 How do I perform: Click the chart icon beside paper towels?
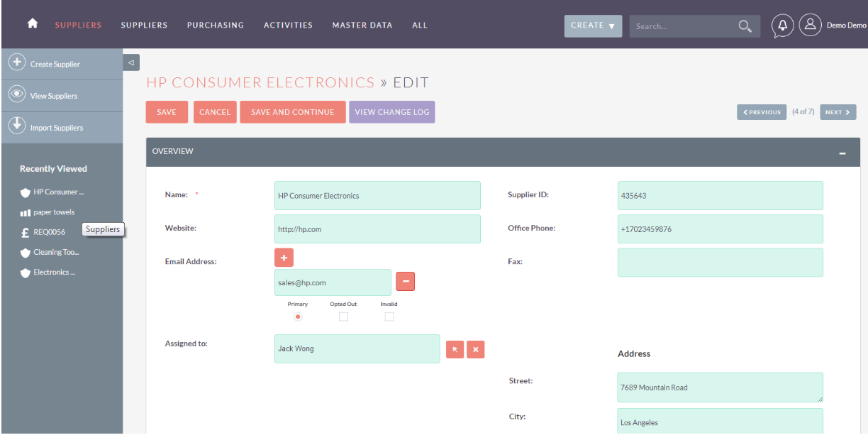[x=26, y=212]
